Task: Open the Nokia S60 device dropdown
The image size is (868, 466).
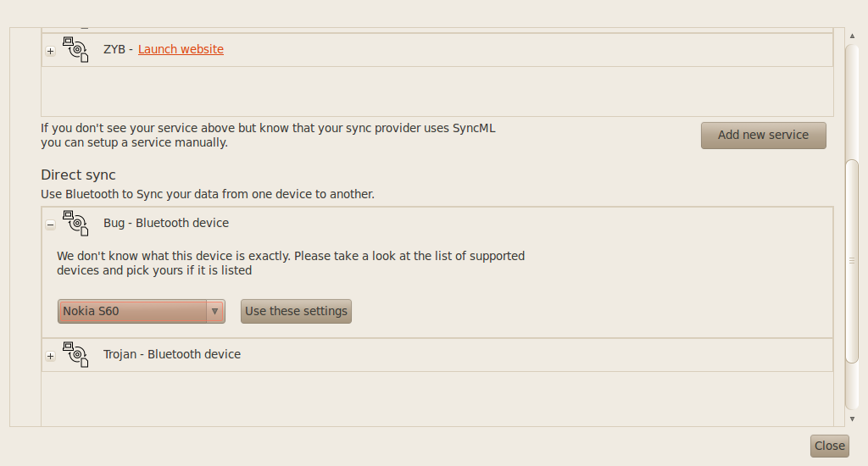Action: pyautogui.click(x=133, y=311)
